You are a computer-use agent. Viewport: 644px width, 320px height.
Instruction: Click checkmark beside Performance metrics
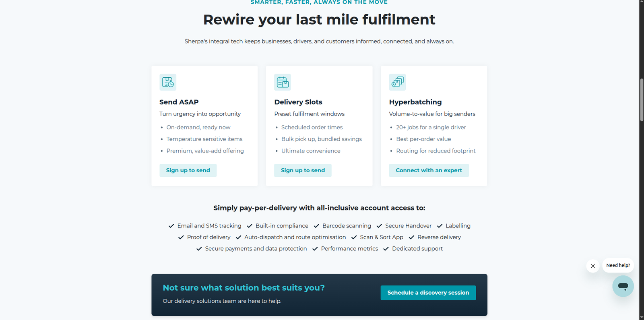[315, 249]
